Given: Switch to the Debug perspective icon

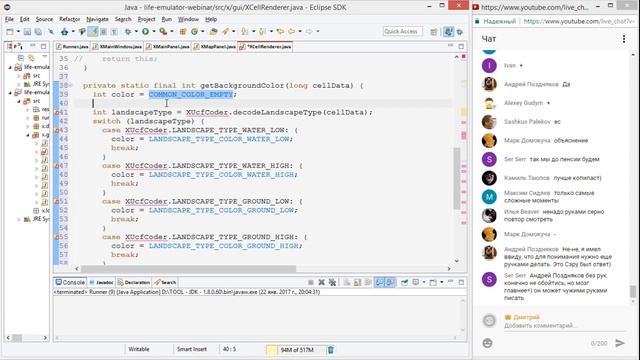Looking at the screenshot, I should (460, 32).
